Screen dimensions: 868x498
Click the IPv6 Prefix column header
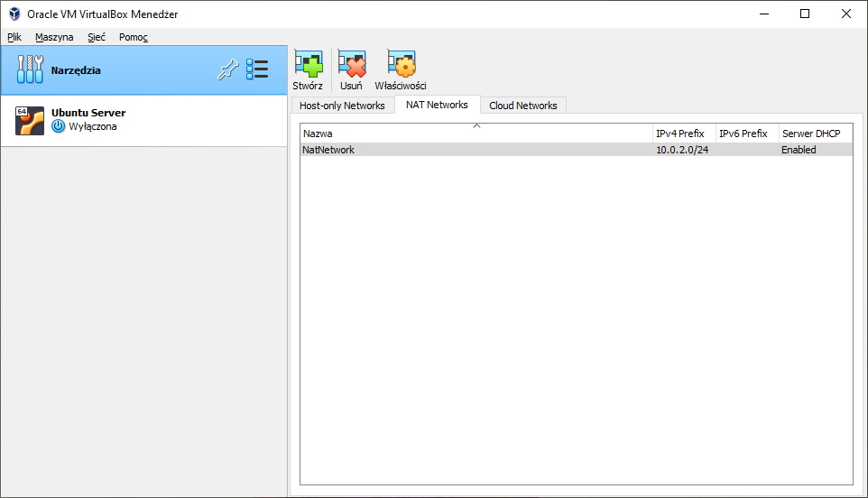click(x=746, y=134)
